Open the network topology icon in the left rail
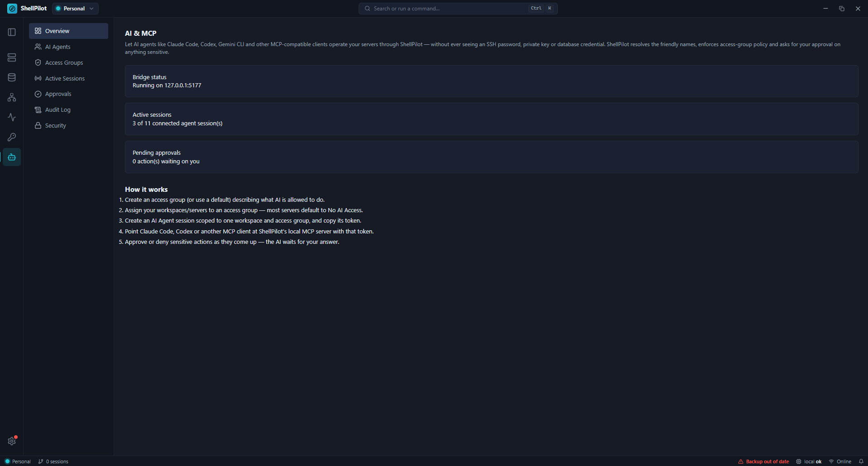 coord(12,97)
